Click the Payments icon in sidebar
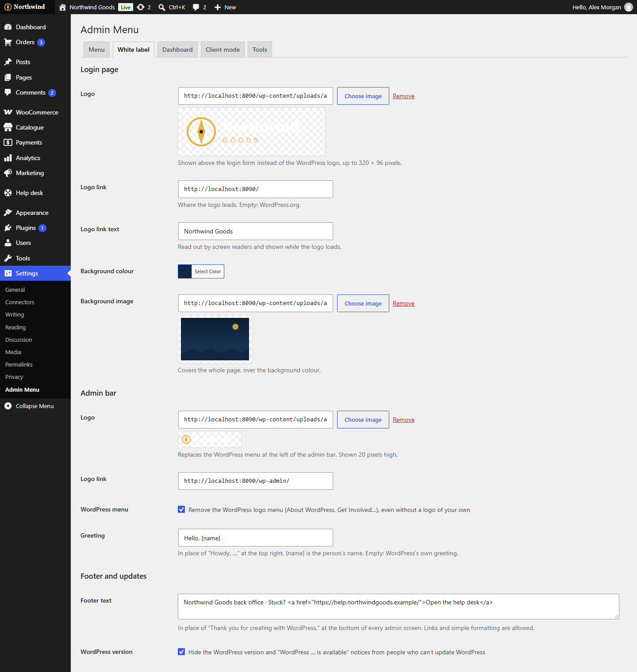Image resolution: width=637 pixels, height=672 pixels. pyautogui.click(x=8, y=142)
